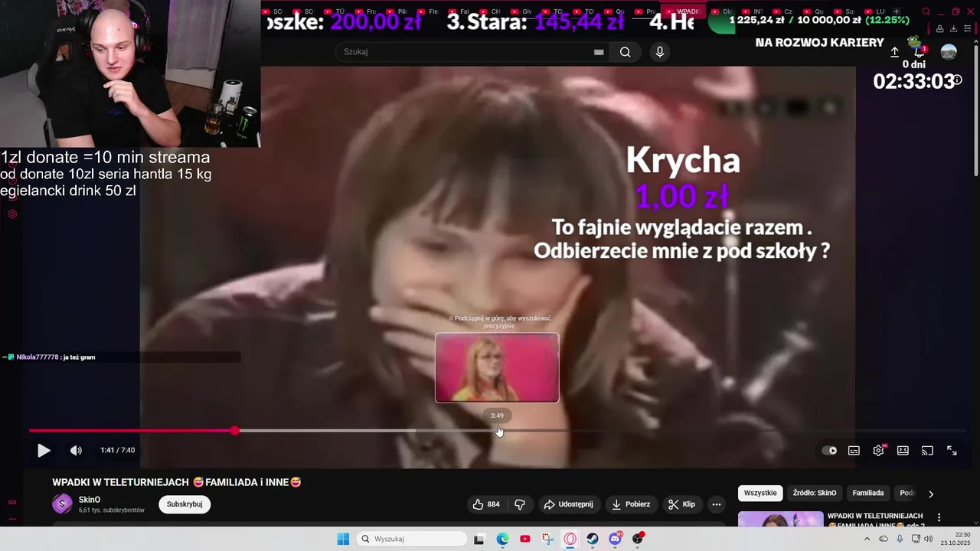The height and width of the screenshot is (551, 980).
Task: Click the on-screen keyboard icon in search
Action: point(599,52)
